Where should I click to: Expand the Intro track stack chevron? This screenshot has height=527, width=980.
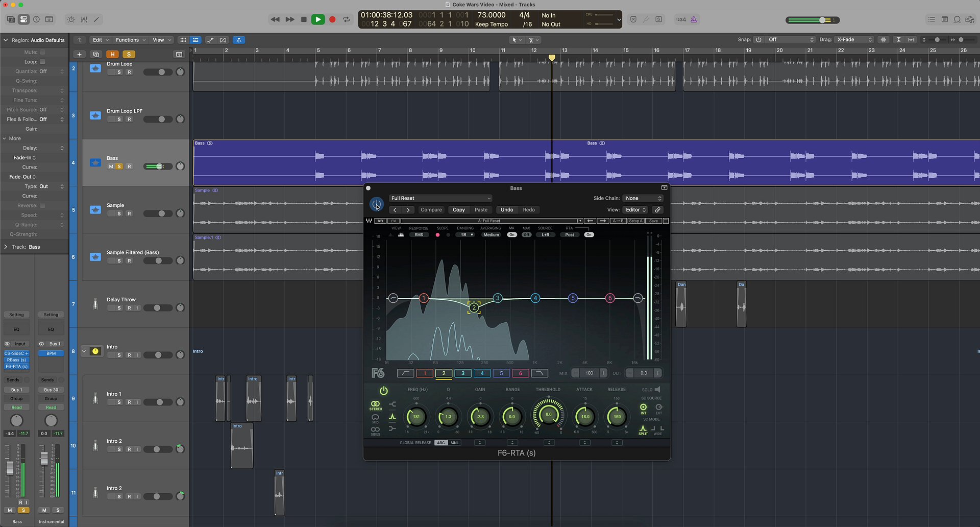point(84,351)
